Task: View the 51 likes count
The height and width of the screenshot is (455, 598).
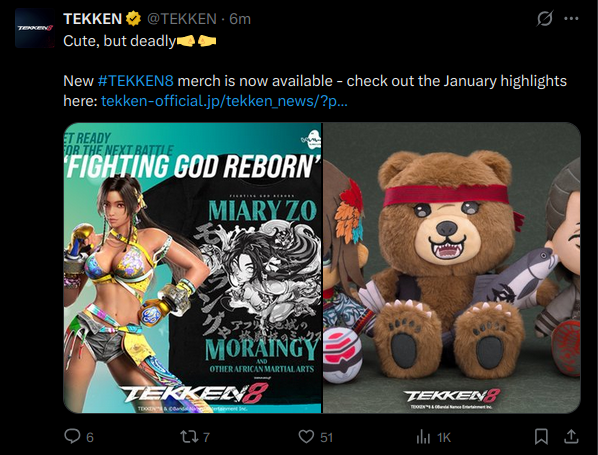Action: point(326,437)
